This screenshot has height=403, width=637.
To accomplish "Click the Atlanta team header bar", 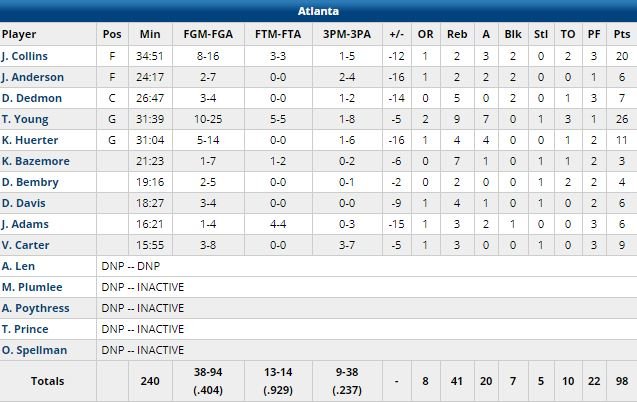I will pyautogui.click(x=318, y=12).
